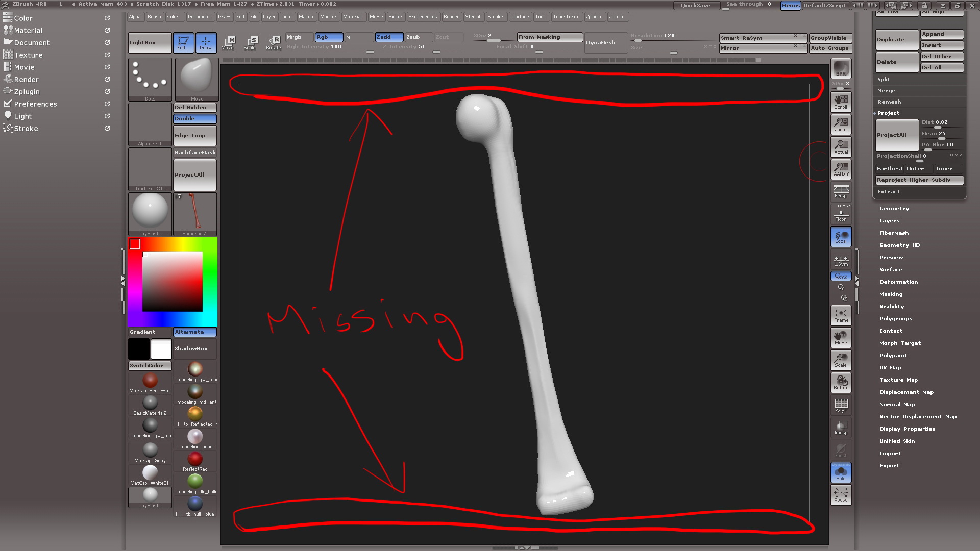980x551 pixels.
Task: Open the Deformation subpalette
Action: (898, 282)
